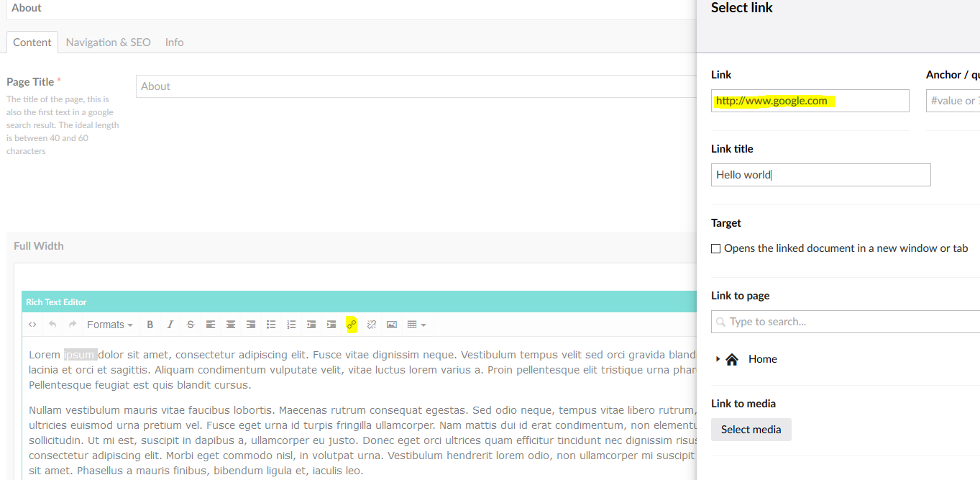Screen dimensions: 980x480
Task: Click the Link URL input field
Action: pyautogui.click(x=810, y=101)
